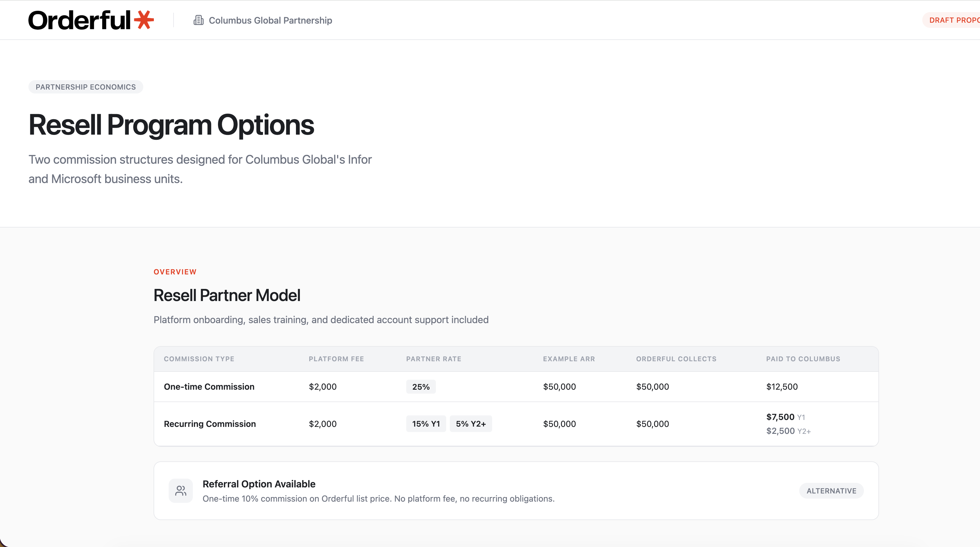Click the Resell Program Options heading
980x547 pixels.
click(x=171, y=125)
